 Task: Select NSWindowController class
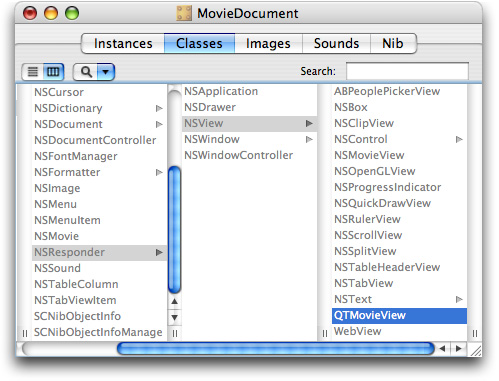tap(239, 155)
